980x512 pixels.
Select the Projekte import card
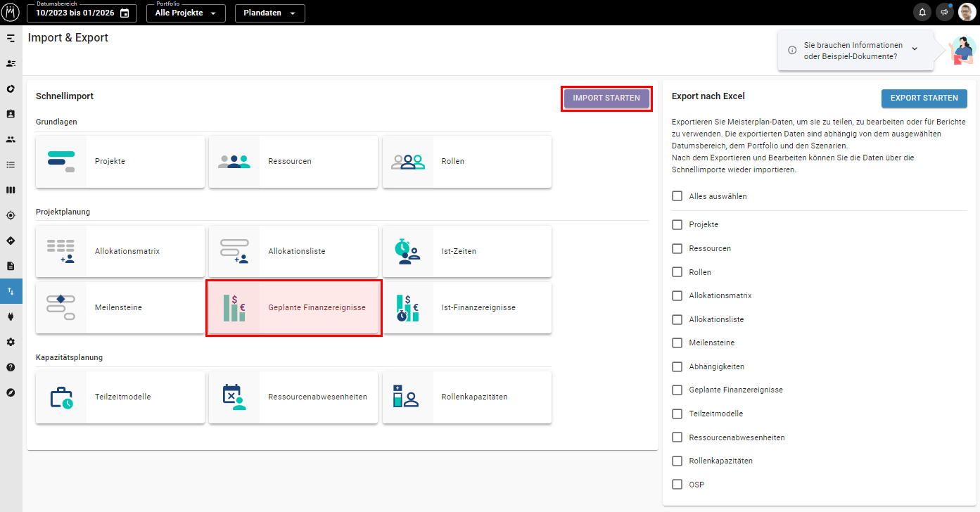120,161
